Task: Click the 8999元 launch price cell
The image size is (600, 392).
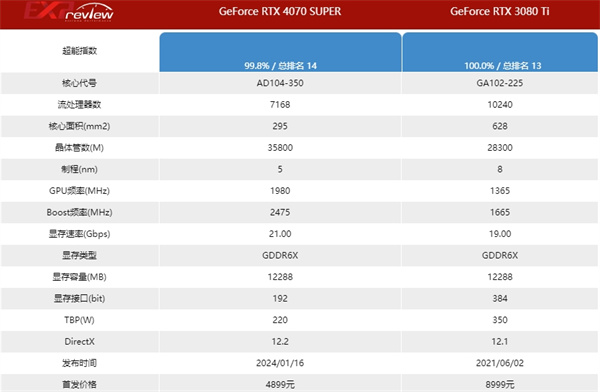Action: [x=500, y=384]
